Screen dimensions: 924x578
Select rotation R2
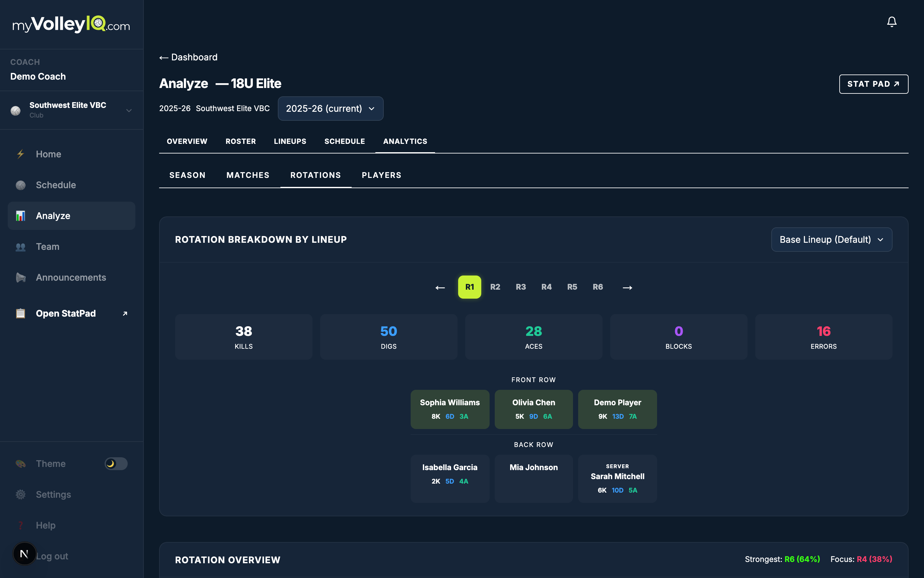pos(495,287)
